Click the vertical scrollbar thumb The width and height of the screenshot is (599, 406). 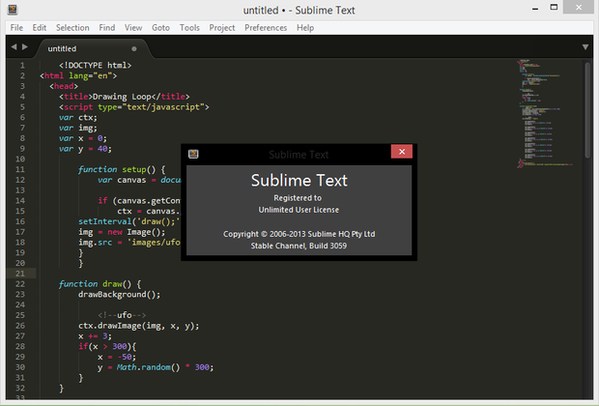tap(588, 110)
